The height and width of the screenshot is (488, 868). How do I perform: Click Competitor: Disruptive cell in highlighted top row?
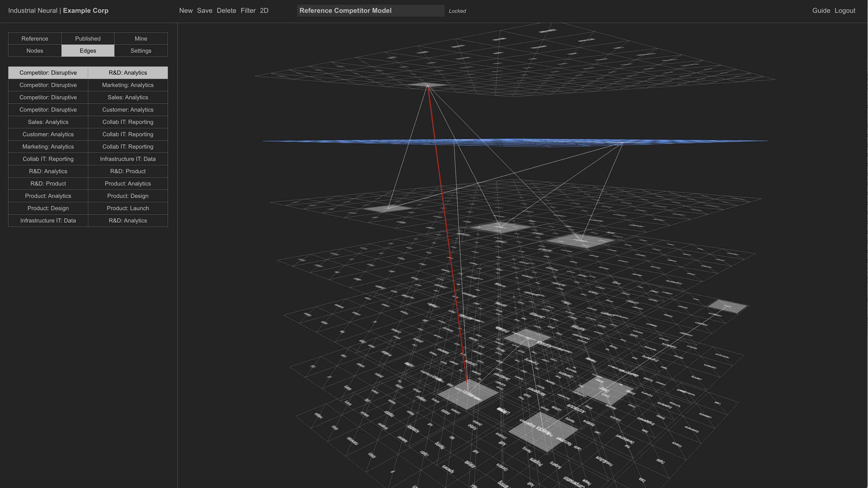48,73
